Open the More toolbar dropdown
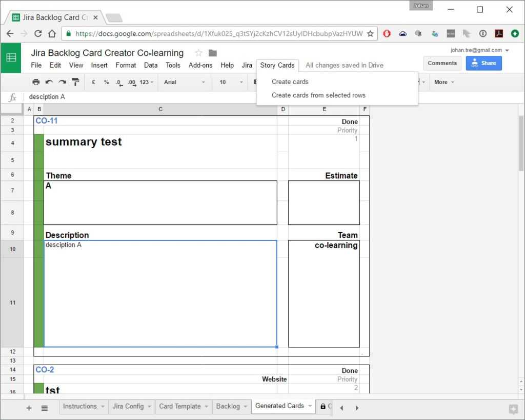 (443, 82)
